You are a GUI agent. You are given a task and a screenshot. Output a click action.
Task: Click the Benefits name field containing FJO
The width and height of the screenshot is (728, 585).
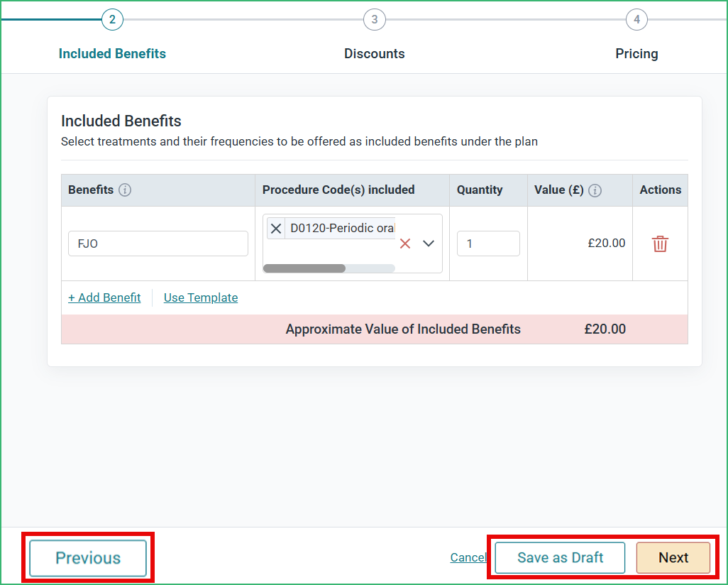158,244
